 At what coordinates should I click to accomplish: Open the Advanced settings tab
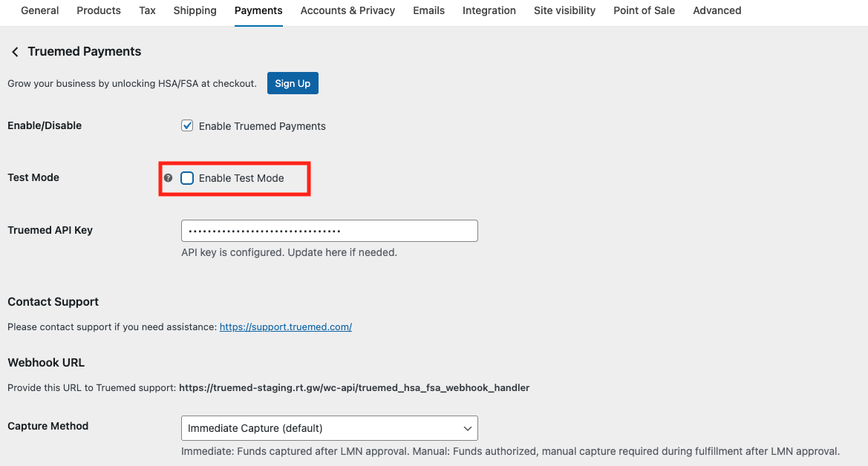coord(717,10)
